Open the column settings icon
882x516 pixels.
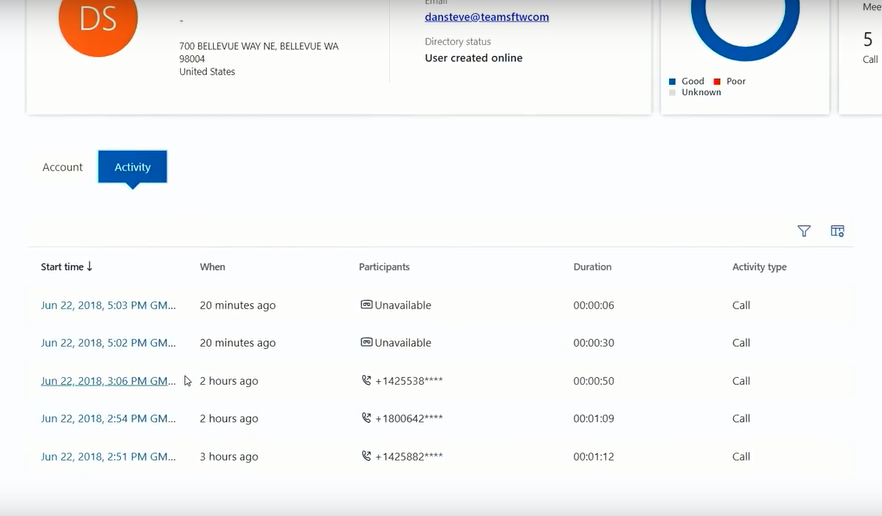(x=837, y=231)
